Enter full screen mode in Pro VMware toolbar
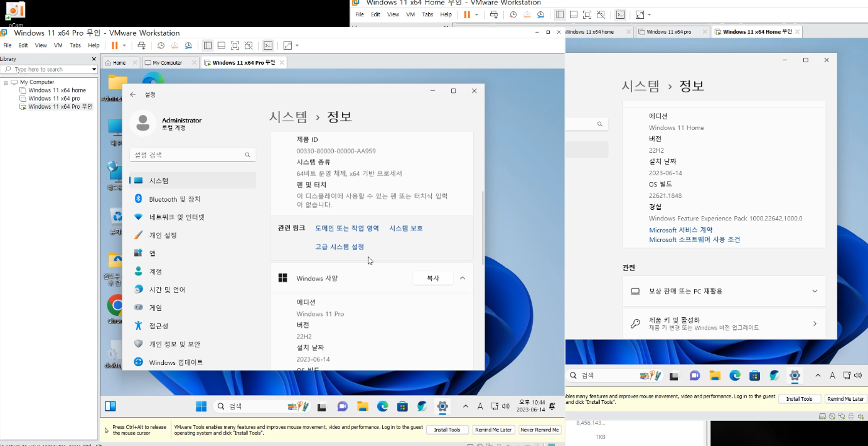This screenshot has height=446, width=868. [235, 45]
